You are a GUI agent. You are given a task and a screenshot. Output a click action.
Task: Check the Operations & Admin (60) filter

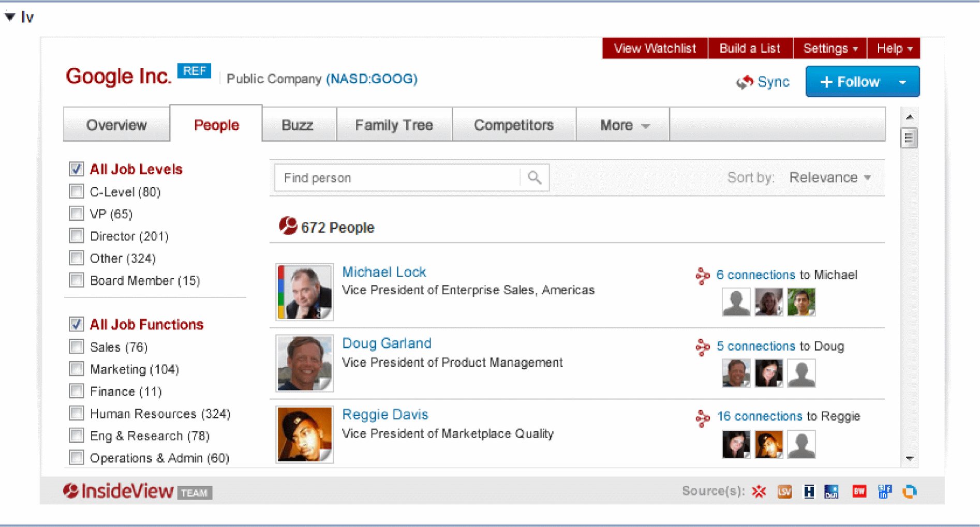point(76,458)
